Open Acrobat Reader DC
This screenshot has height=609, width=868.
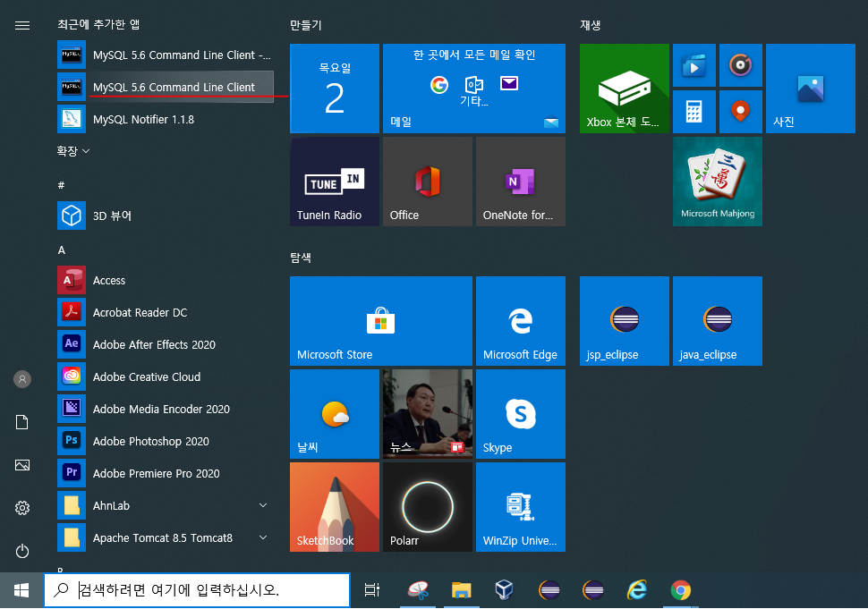[x=165, y=312]
